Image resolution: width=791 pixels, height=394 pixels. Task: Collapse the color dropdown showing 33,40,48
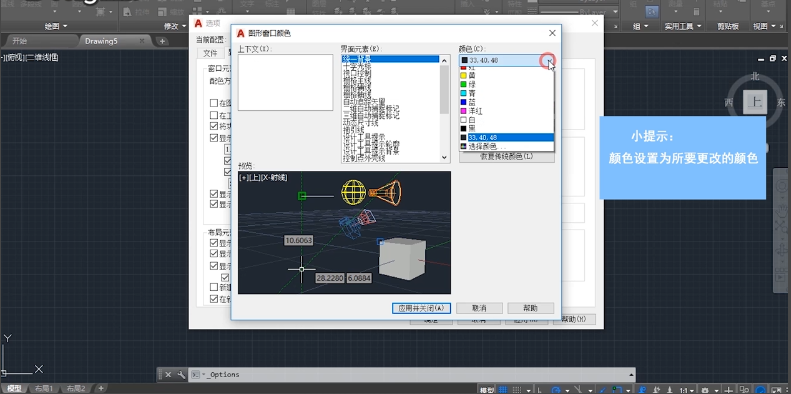549,61
